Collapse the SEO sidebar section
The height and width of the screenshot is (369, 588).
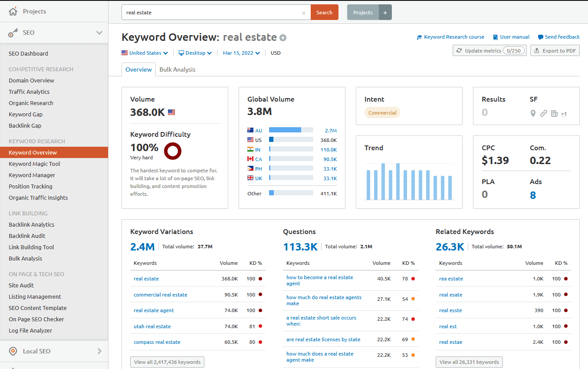point(99,33)
